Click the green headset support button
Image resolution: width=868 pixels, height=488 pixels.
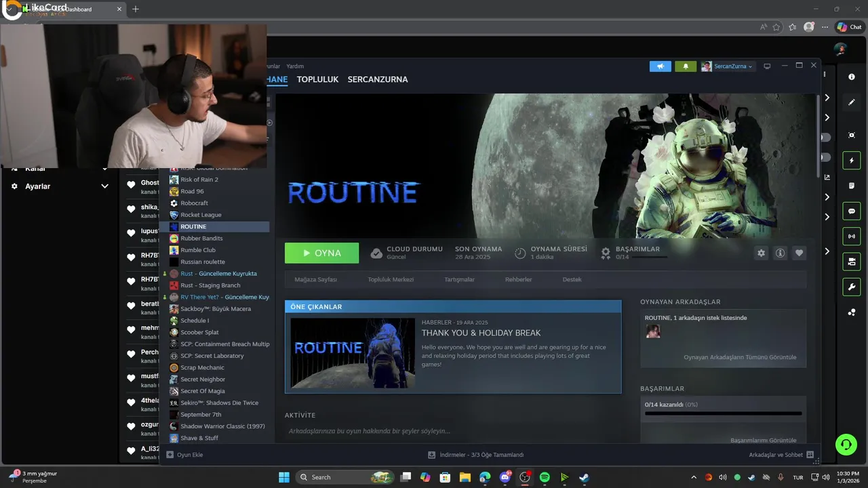[x=846, y=445]
